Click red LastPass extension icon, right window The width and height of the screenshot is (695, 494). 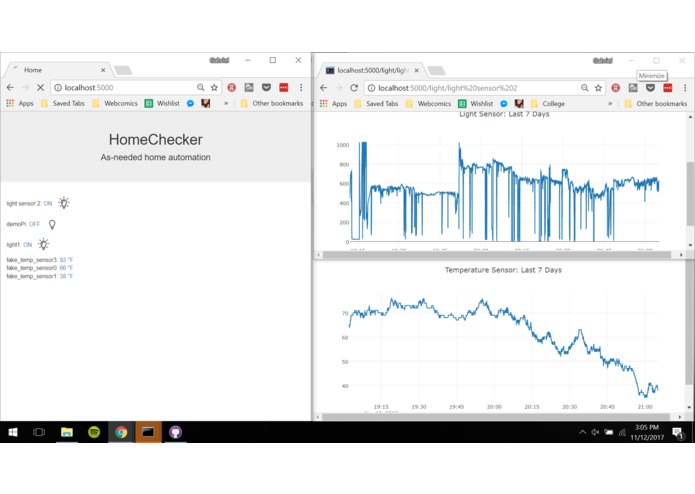(x=668, y=88)
